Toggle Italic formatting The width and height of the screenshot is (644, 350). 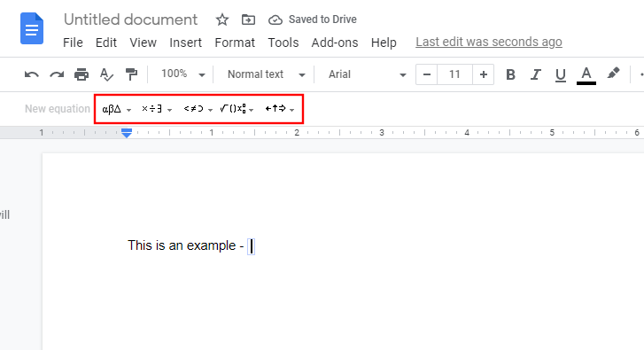[x=535, y=74]
